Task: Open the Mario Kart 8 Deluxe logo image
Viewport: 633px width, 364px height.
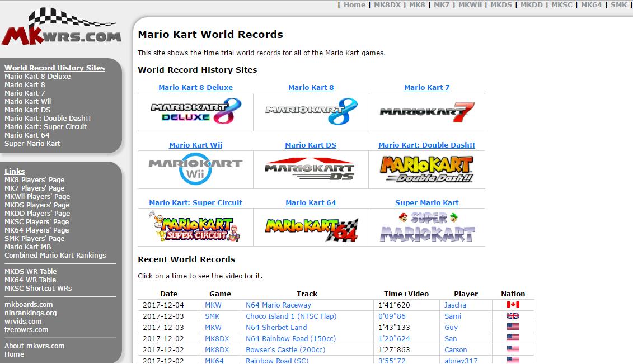Action: click(196, 111)
